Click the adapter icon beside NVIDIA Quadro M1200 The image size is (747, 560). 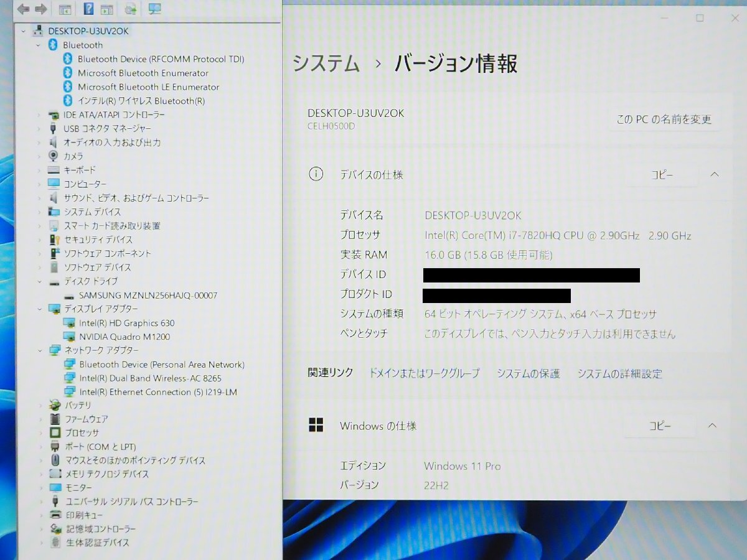click(x=69, y=337)
